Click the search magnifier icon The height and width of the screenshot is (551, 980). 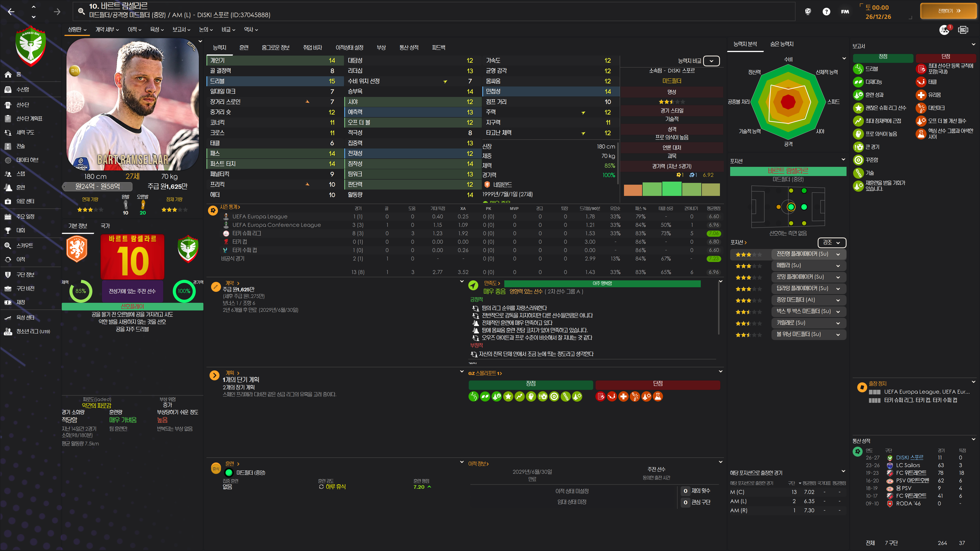coord(81,11)
